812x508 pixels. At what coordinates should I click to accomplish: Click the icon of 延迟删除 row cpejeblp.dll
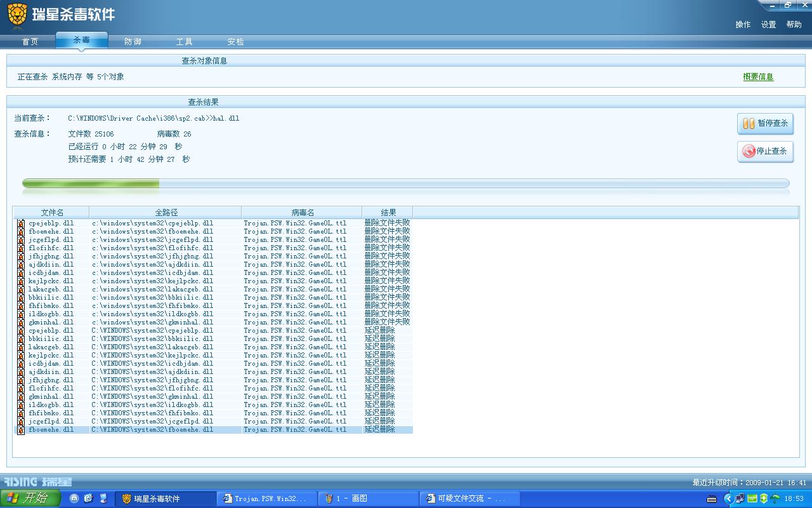(21, 331)
